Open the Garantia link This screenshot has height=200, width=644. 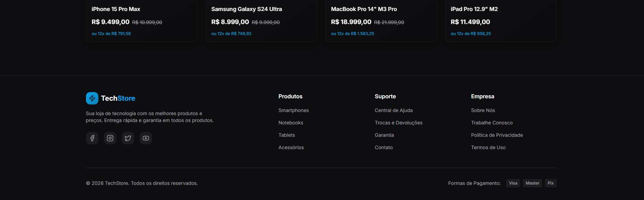coord(384,135)
